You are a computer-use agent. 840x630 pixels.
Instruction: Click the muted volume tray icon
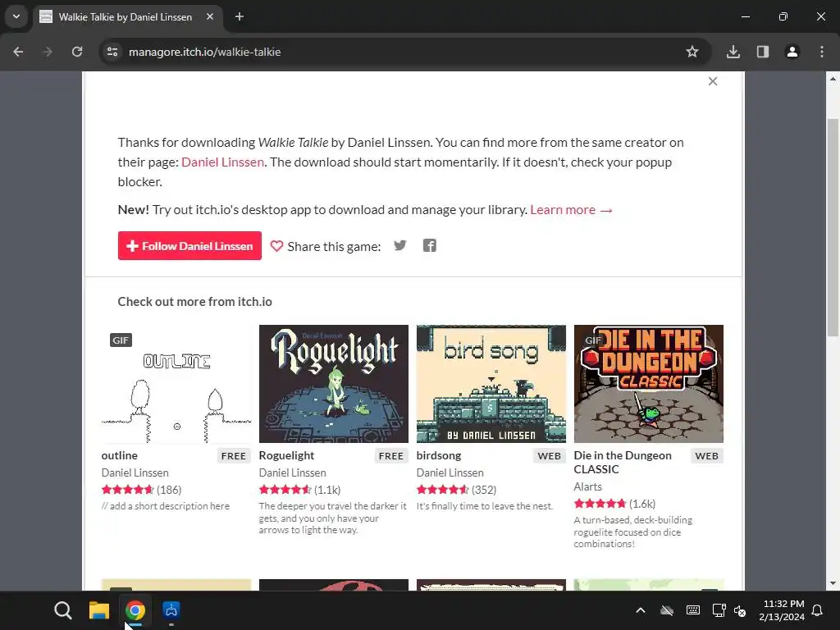pyautogui.click(x=741, y=610)
